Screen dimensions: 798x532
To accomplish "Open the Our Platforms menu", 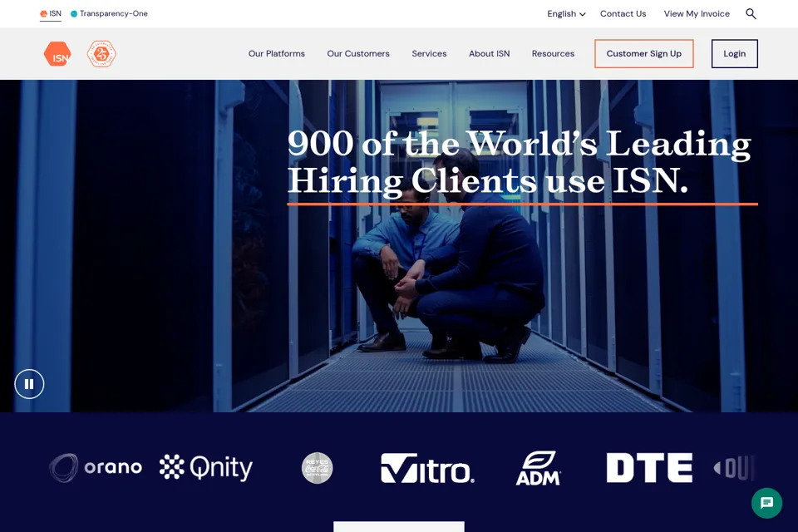I will 276,53.
